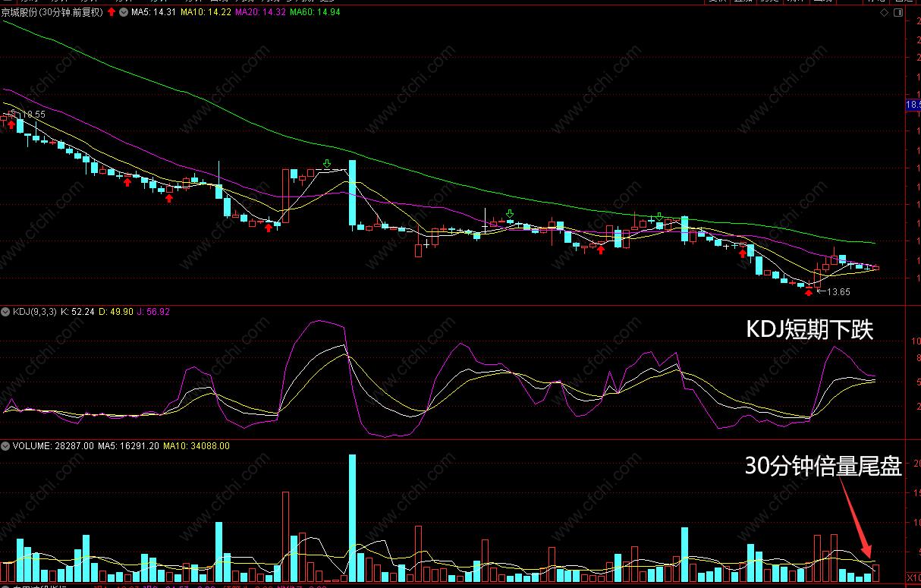Screen dimensions: 921x588
Task: Click the diamond icon at the chart's top-right
Action: pos(883,12)
